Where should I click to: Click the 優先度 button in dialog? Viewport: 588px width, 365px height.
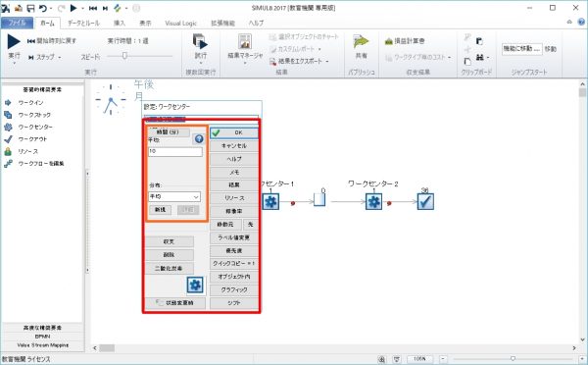point(234,250)
